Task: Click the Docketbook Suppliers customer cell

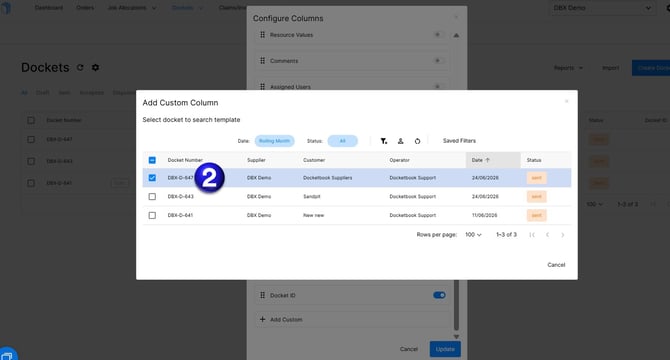Action: (x=328, y=178)
